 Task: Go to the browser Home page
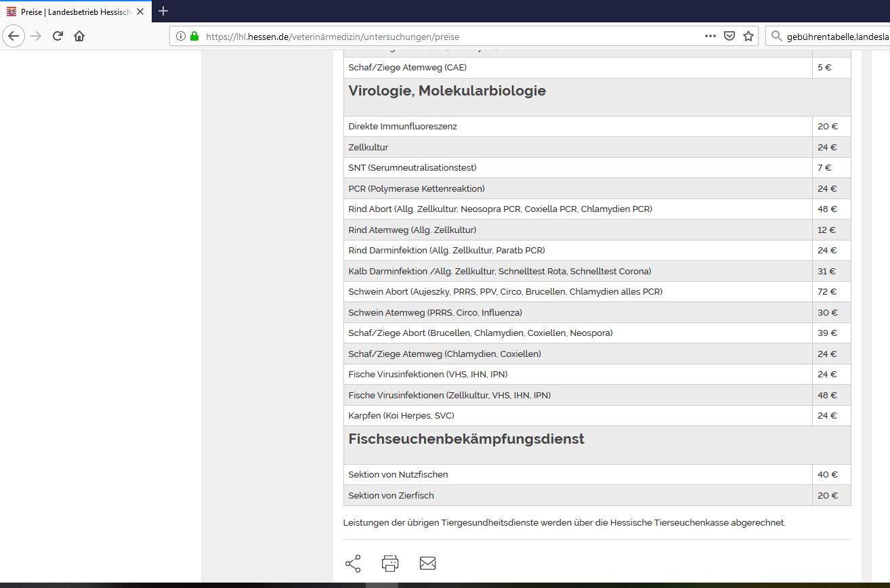(79, 36)
